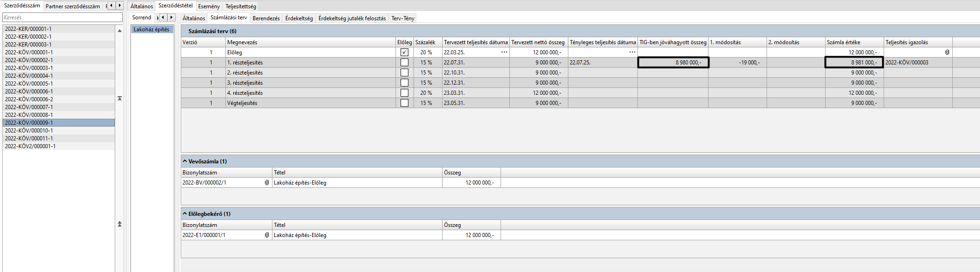Select contract 2022-KER/000001-1
The width and height of the screenshot is (980, 272).
[x=59, y=29]
